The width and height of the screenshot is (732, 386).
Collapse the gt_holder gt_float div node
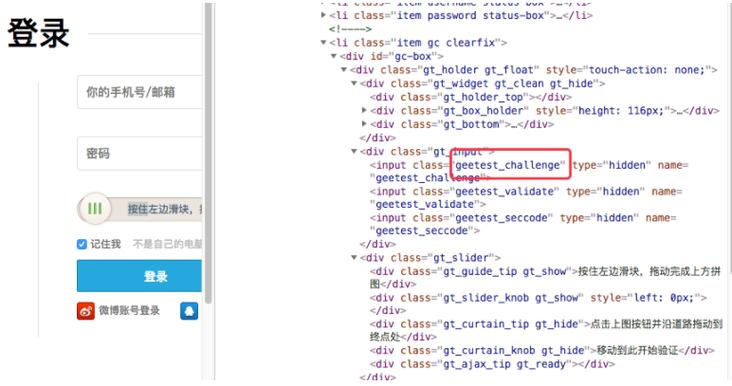pos(344,70)
